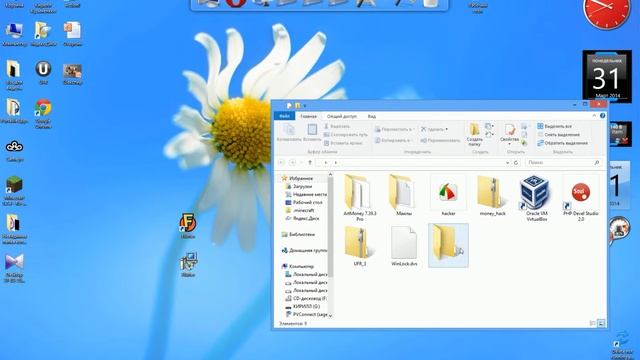Switch to details view in status bar
This screenshot has height=360, width=640.
coord(593,323)
